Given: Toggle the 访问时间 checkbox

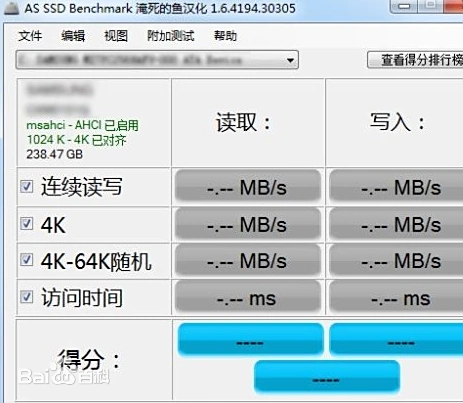Looking at the screenshot, I should coord(27,297).
